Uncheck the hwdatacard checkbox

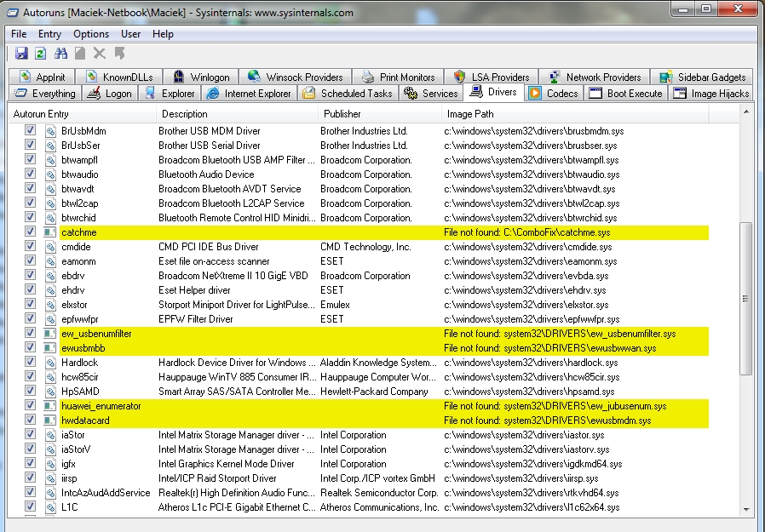(30, 420)
